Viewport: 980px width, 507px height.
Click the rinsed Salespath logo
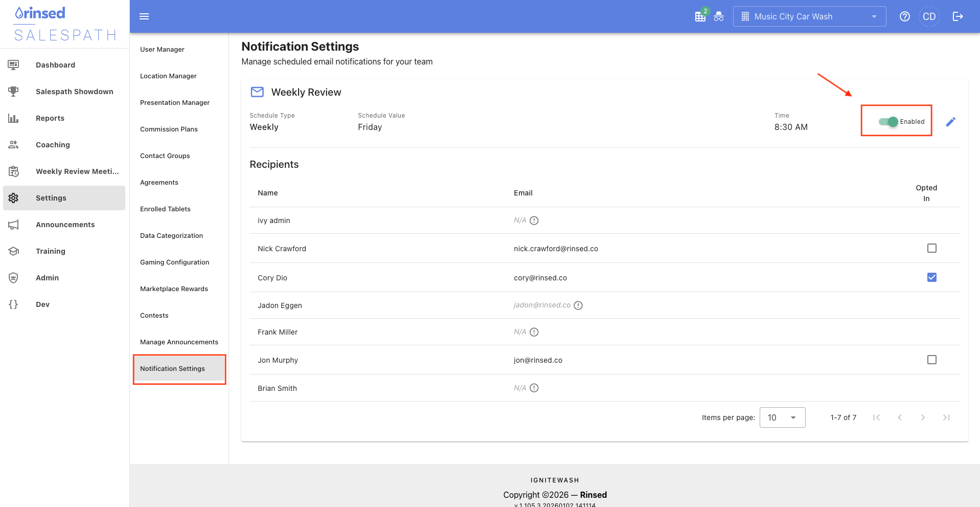pos(65,24)
